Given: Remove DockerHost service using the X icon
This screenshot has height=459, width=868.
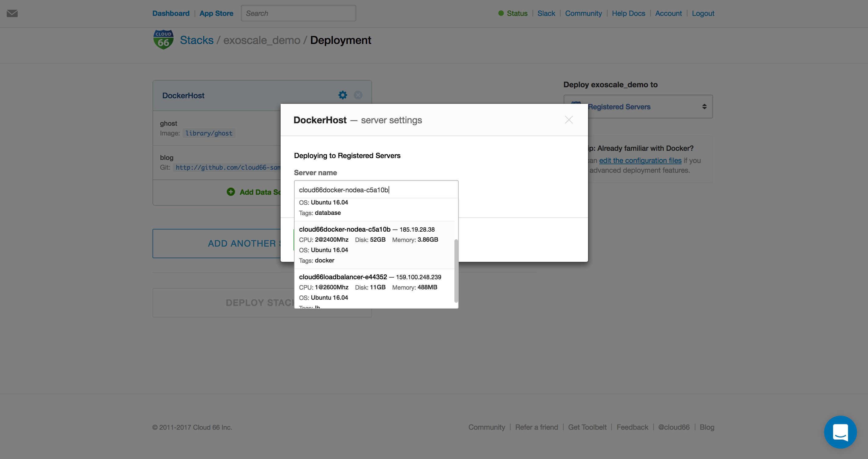Looking at the screenshot, I should [x=358, y=95].
